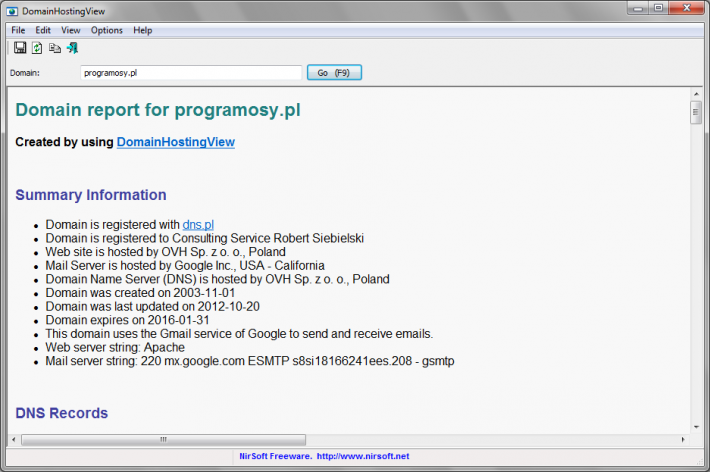Click 'This domain uses the Gmail service' line
Viewport: 710px width, 472px height.
pos(240,333)
